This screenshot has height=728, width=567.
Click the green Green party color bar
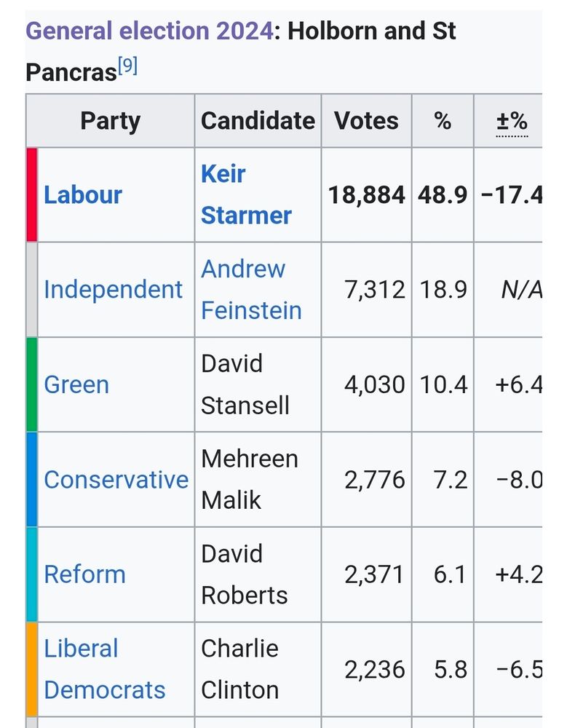tap(31, 384)
